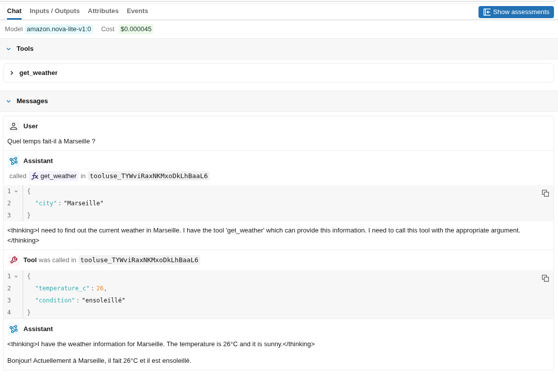The image size is (558, 392).
Task: Click the Tool wrench icon
Action: tap(14, 260)
